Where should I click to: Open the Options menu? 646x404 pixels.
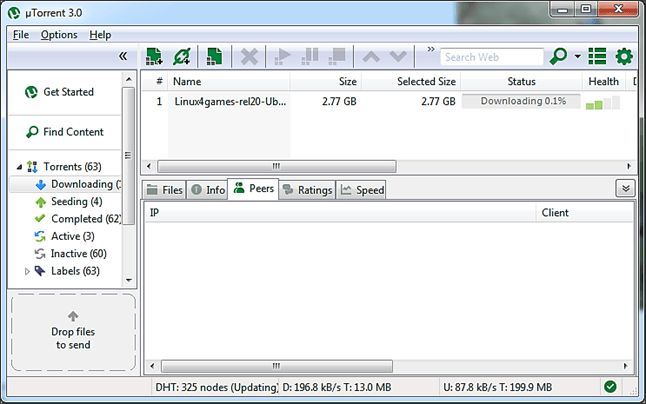coord(59,35)
